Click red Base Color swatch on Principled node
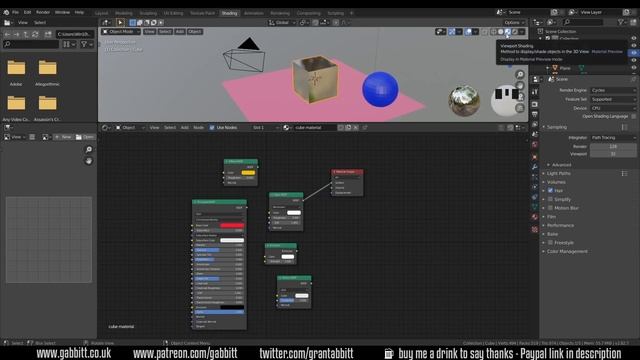 [232, 225]
